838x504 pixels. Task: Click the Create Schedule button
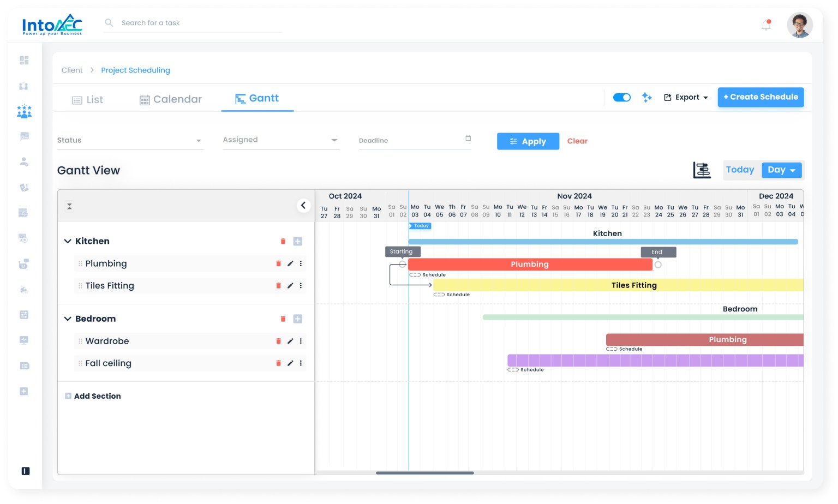pos(761,97)
